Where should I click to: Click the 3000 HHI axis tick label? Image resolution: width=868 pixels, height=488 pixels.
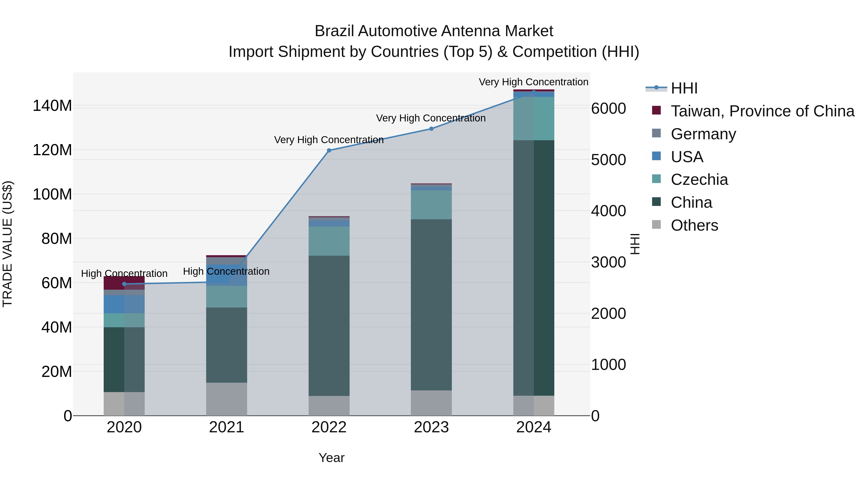609,262
